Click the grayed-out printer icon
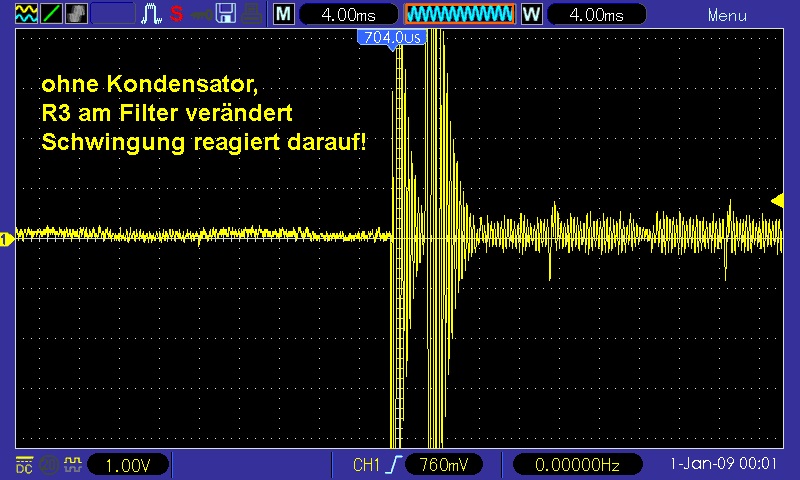 point(251,14)
